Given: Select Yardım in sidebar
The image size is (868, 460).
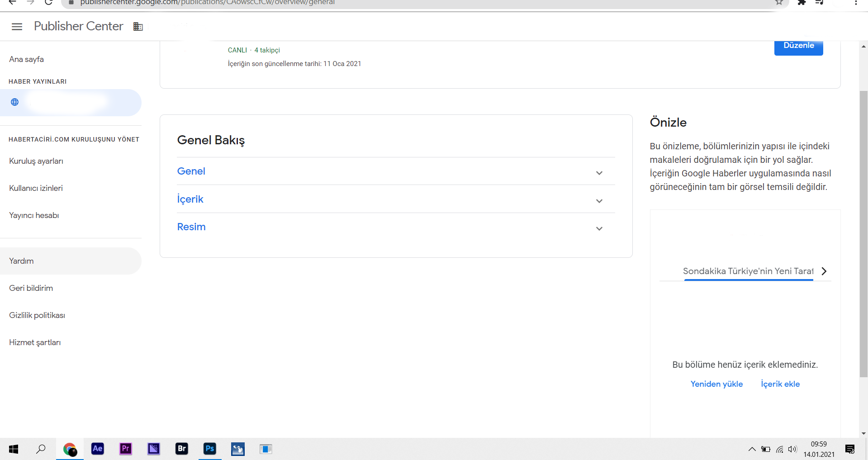Looking at the screenshot, I should [71, 261].
